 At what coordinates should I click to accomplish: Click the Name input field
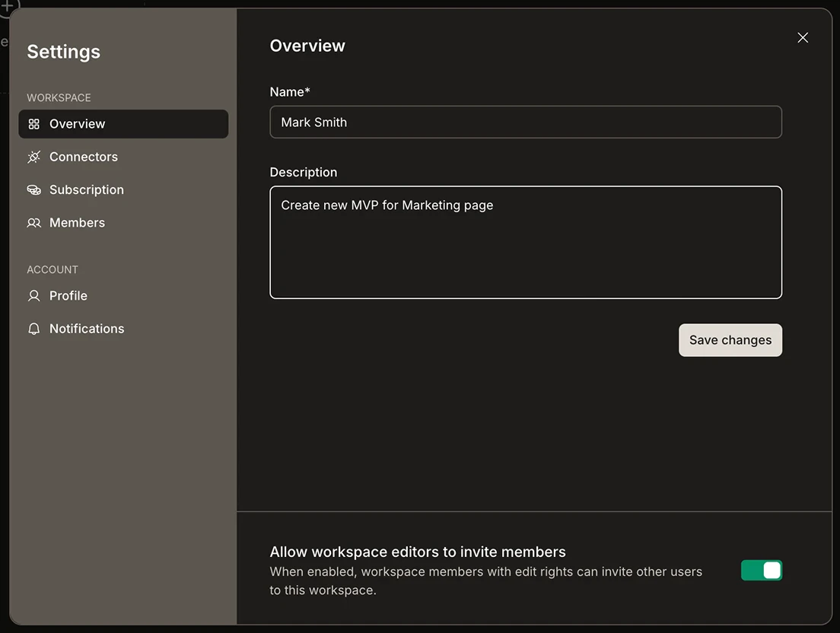526,122
